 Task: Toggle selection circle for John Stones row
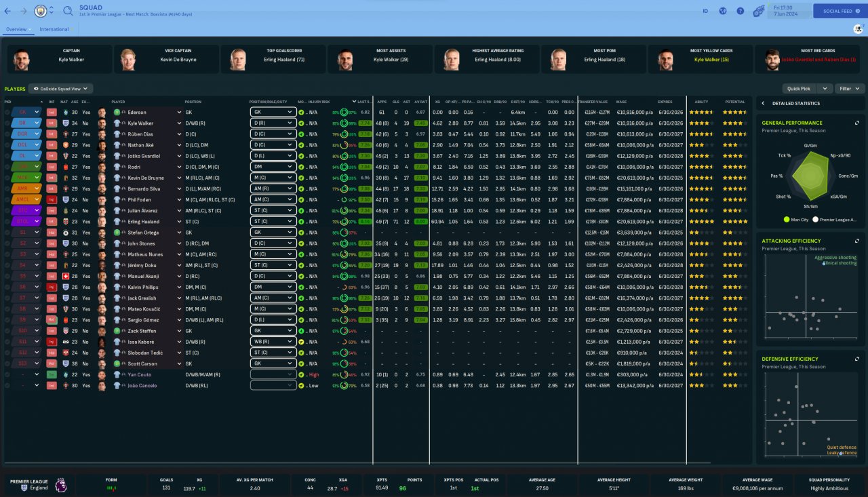pyautogui.click(x=7, y=243)
